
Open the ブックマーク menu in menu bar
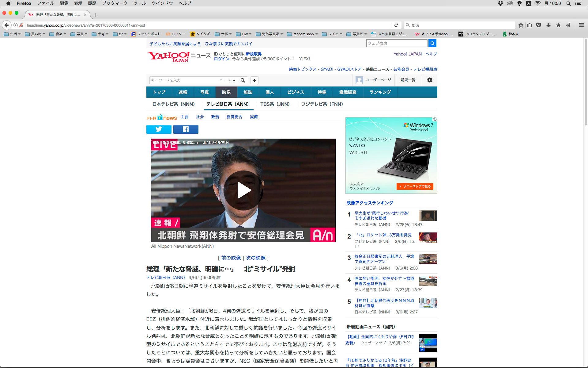[x=115, y=3]
